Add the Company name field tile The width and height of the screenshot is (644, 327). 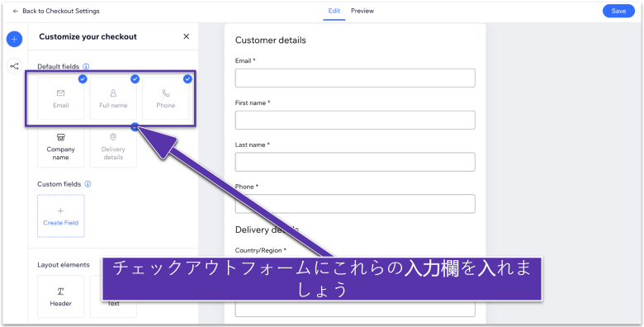point(61,147)
